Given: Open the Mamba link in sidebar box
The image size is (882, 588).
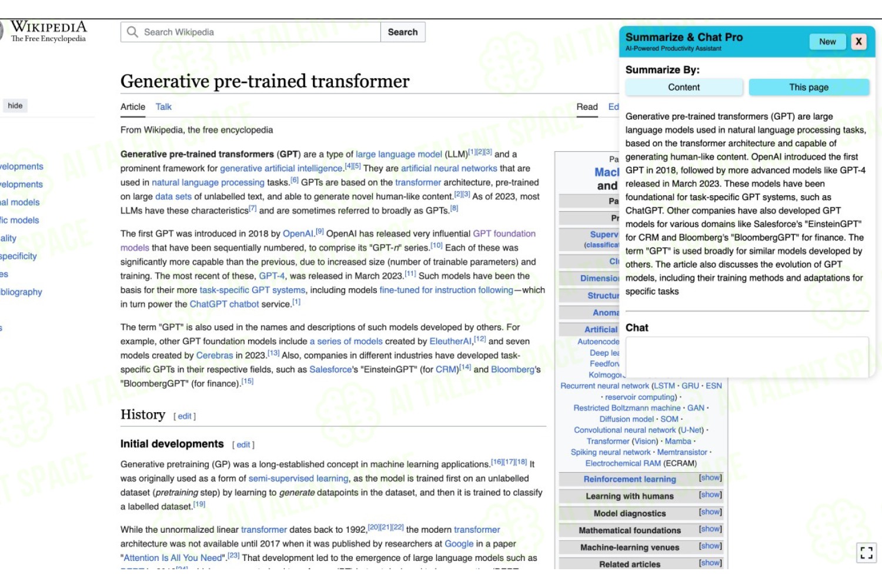Looking at the screenshot, I should click(x=678, y=441).
